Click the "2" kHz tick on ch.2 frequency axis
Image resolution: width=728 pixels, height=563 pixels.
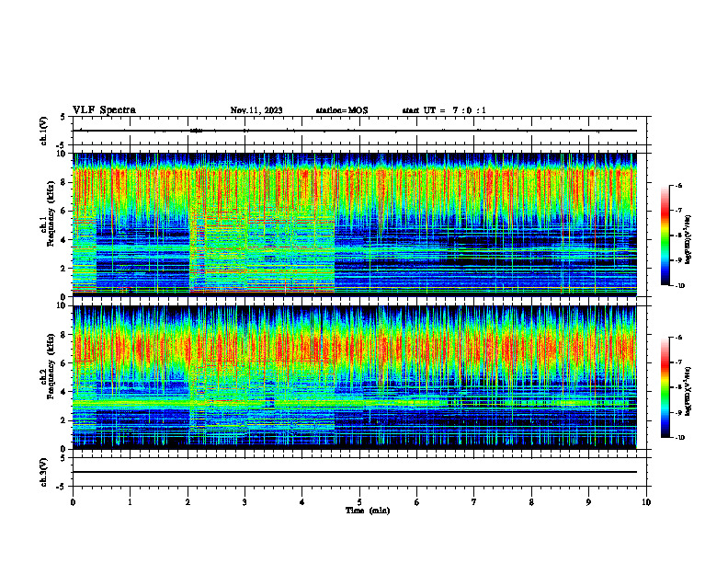63,420
